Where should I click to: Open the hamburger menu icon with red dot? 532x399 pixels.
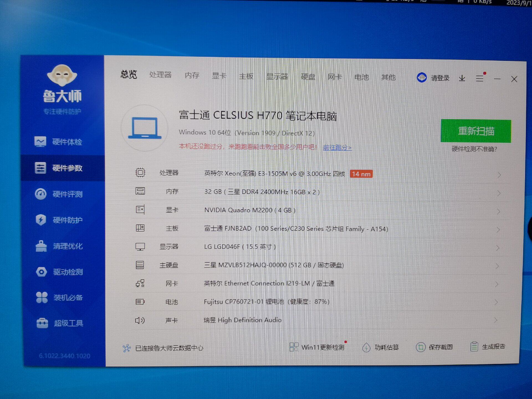click(480, 79)
